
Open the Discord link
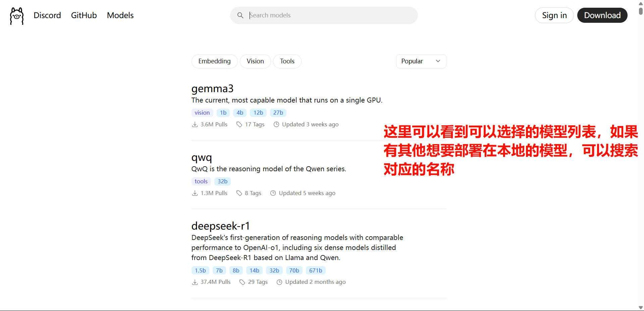point(47,15)
